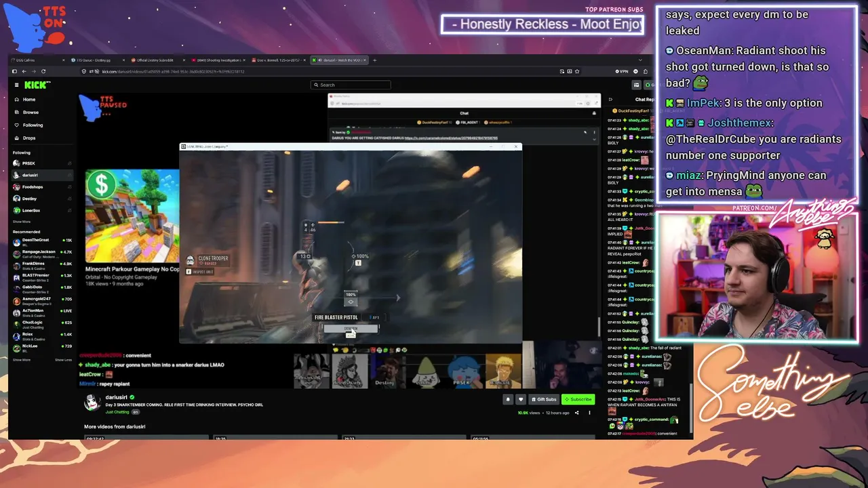Switch to Doe v. Bonnell tab
The height and width of the screenshot is (488, 868).
[x=278, y=60]
